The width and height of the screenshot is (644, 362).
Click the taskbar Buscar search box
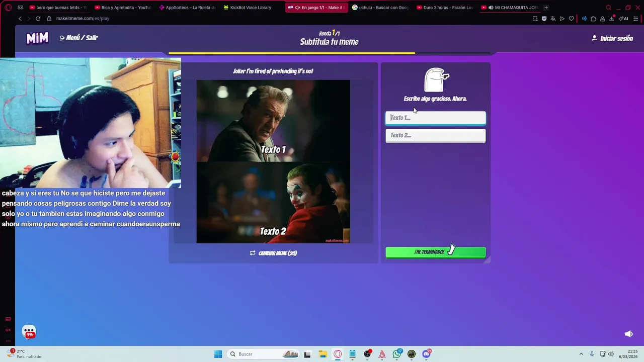click(264, 354)
